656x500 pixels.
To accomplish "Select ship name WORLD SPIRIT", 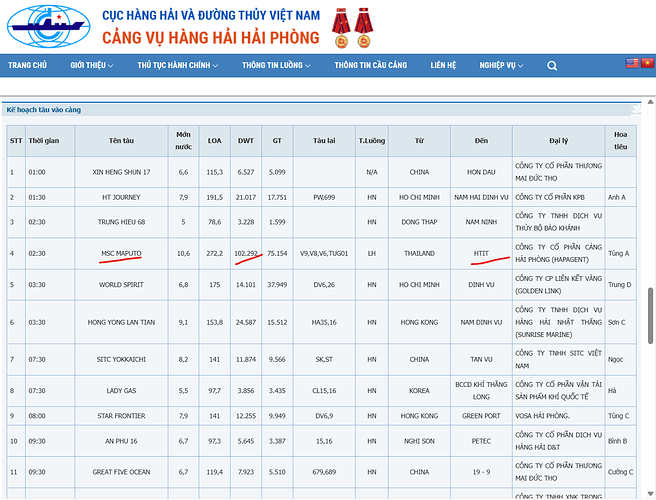I will (121, 285).
